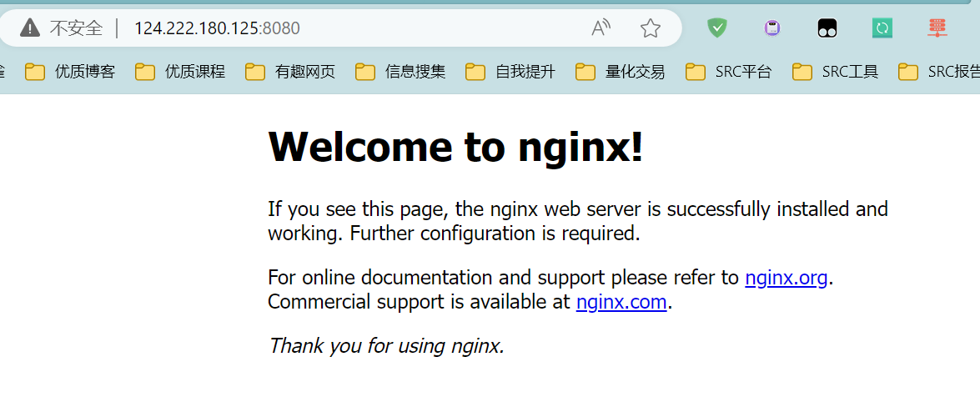Open the 信息搜集 bookmark folder
The image size is (980, 412).
click(400, 72)
